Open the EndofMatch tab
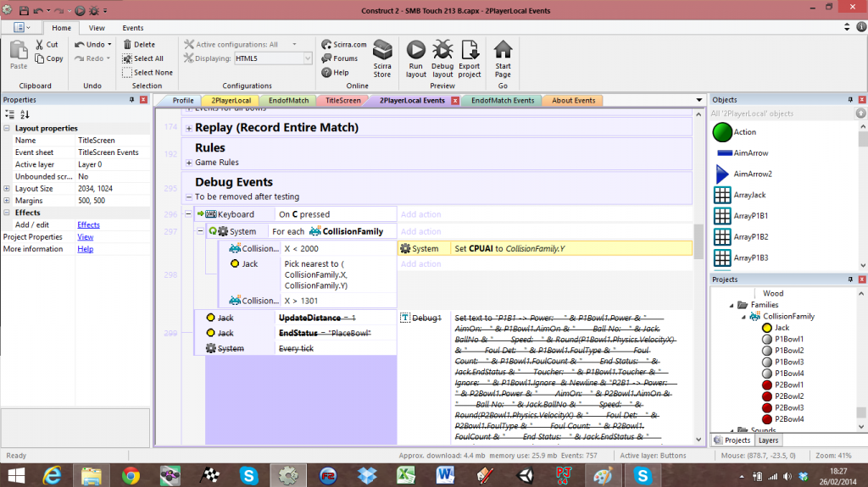The width and height of the screenshot is (868, 487). (288, 100)
